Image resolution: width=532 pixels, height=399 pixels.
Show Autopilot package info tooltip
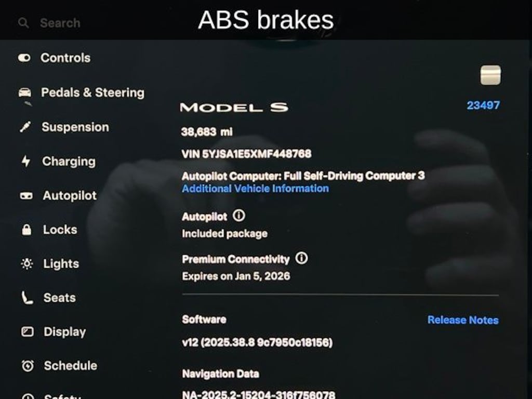point(238,215)
